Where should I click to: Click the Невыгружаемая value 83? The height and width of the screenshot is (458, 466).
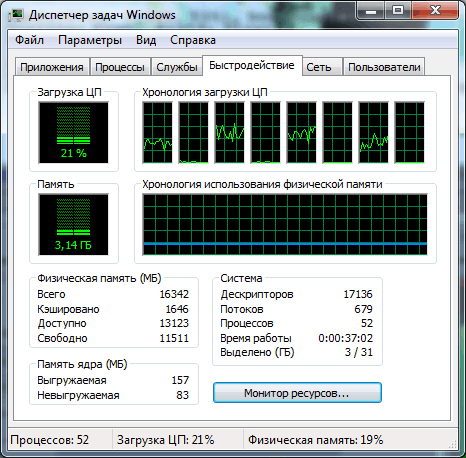(x=183, y=395)
